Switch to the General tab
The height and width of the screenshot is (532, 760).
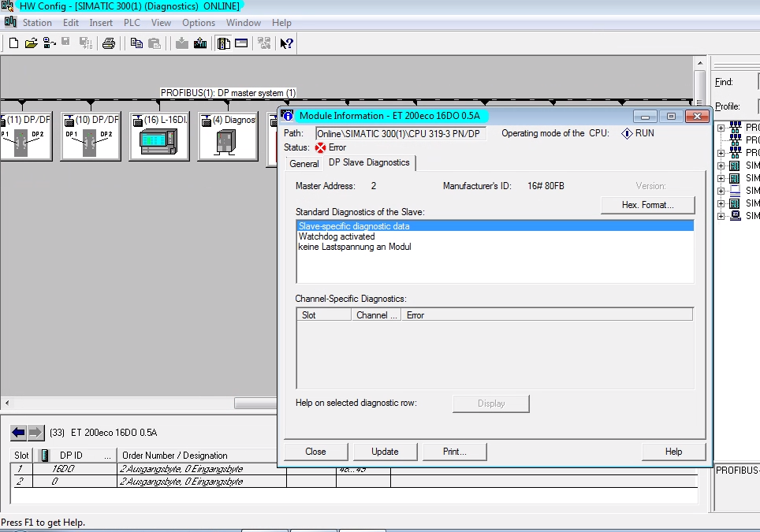click(x=304, y=164)
